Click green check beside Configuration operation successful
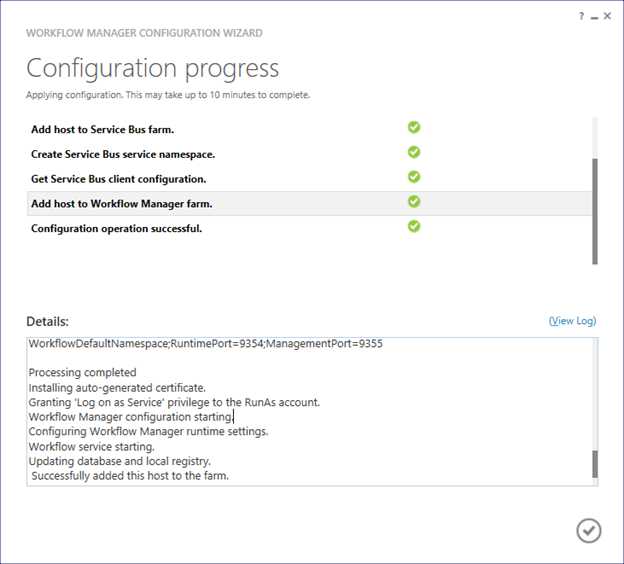Screen dimensions: 624x564 pyautogui.click(x=414, y=226)
